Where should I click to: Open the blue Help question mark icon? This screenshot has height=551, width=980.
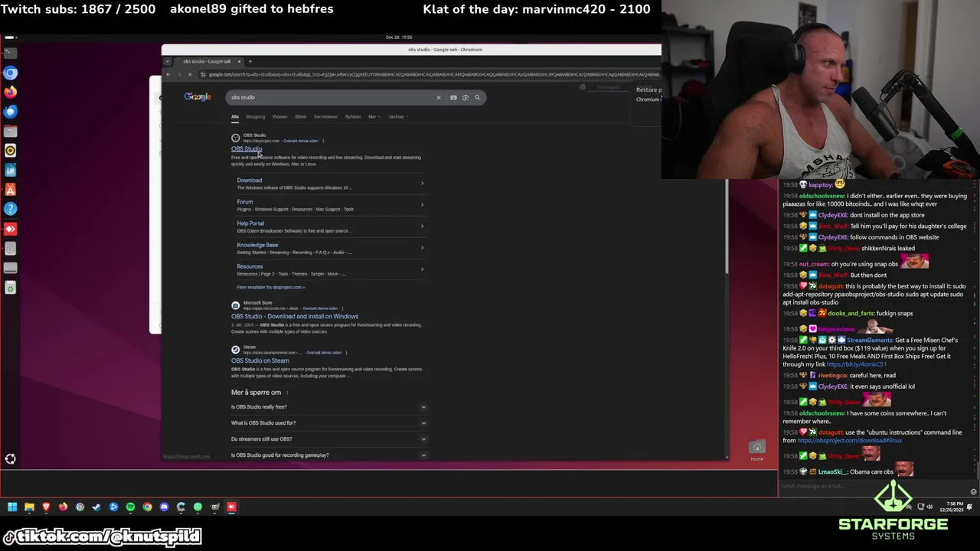(10, 209)
